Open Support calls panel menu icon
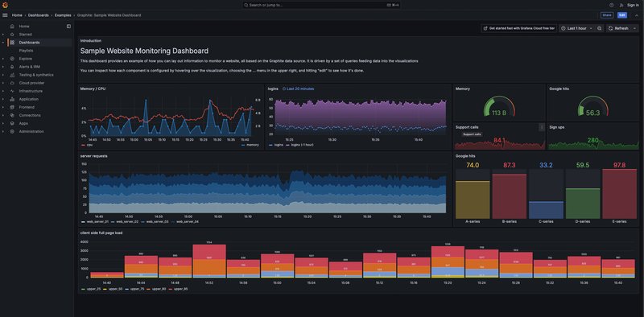The width and height of the screenshot is (644, 317). pos(541,127)
